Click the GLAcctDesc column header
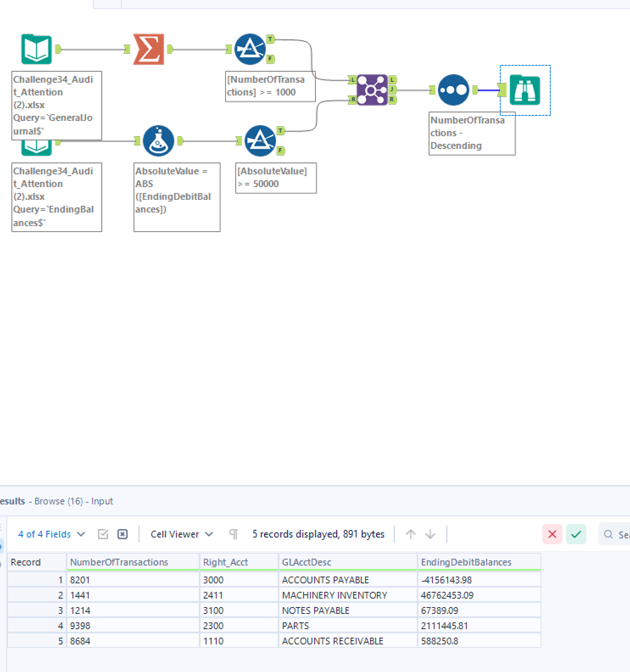This screenshot has height=672, width=630. pyautogui.click(x=307, y=562)
